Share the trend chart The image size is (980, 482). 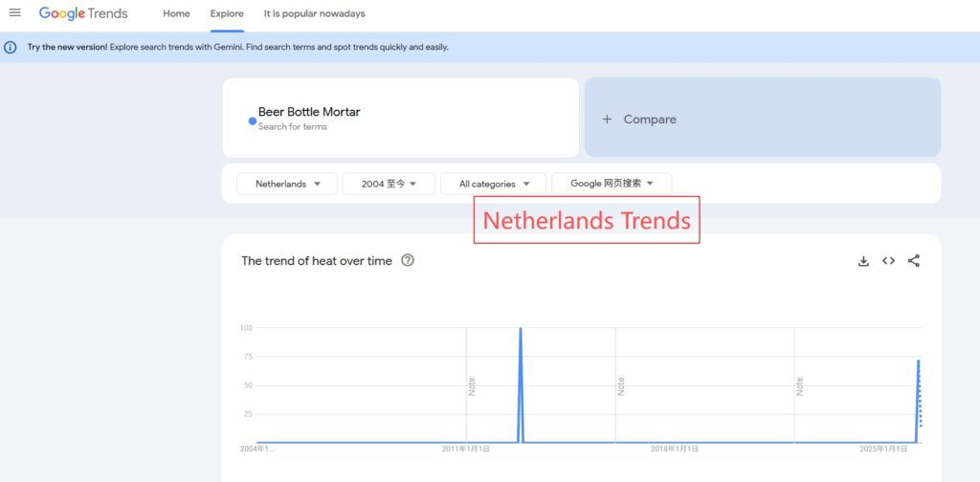pyautogui.click(x=913, y=261)
